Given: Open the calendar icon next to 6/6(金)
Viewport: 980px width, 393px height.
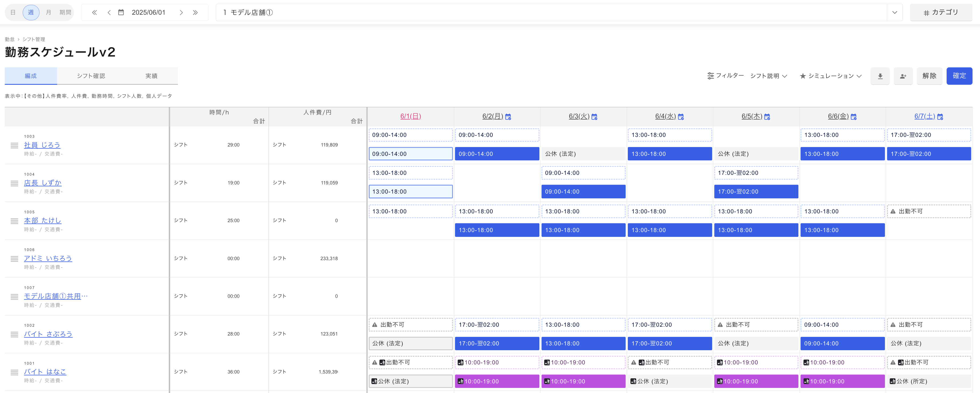Looking at the screenshot, I should (x=854, y=117).
